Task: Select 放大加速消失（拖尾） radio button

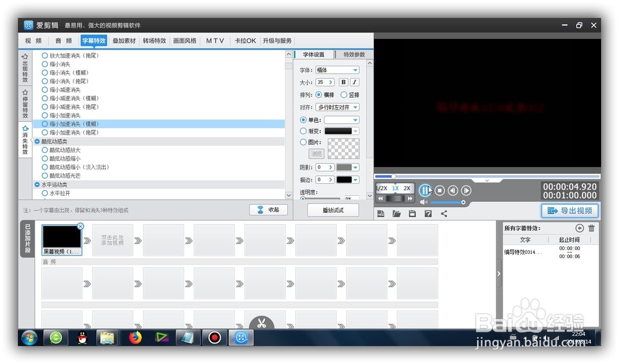Action: [x=45, y=56]
